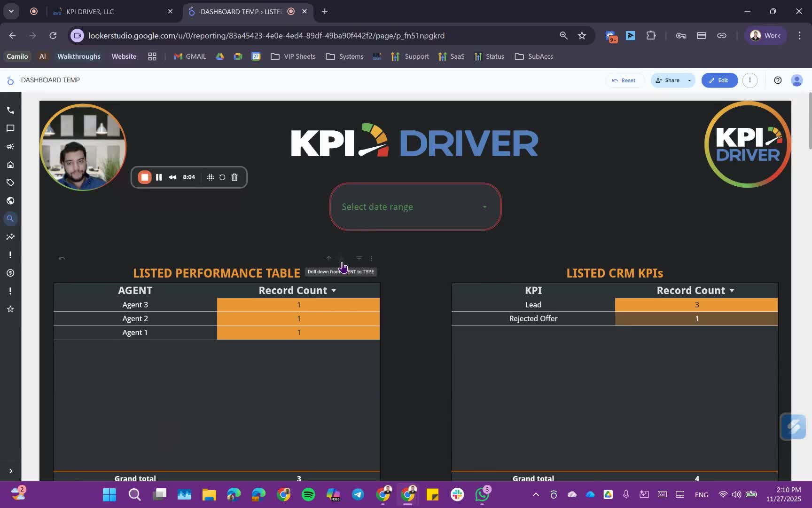
Task: Select the highlighted magnifier sidebar icon
Action: (x=10, y=219)
